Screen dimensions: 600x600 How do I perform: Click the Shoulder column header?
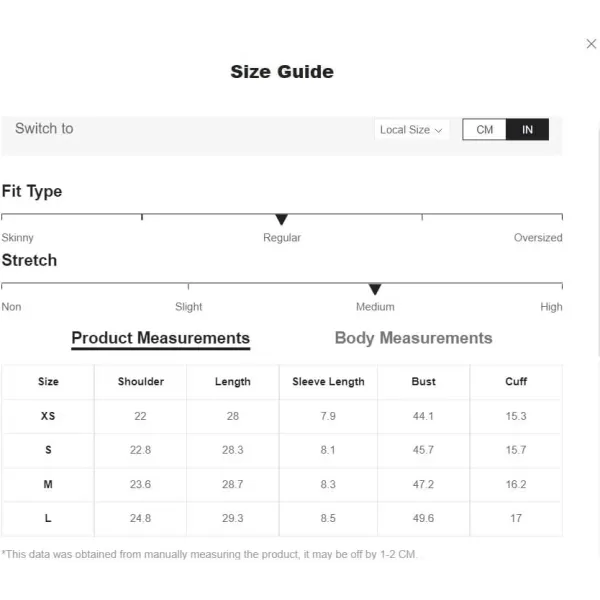point(141,382)
